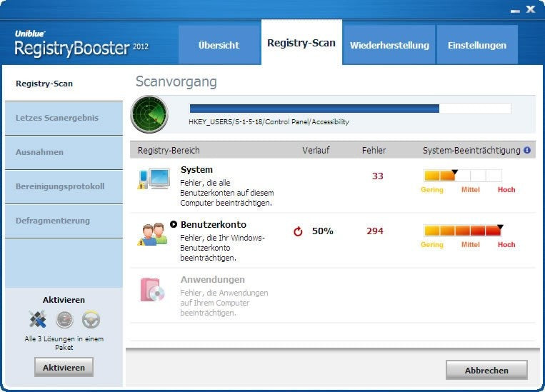Cancel scan with Abbrechen button
Viewport: 545px width, 392px height.
tap(486, 370)
